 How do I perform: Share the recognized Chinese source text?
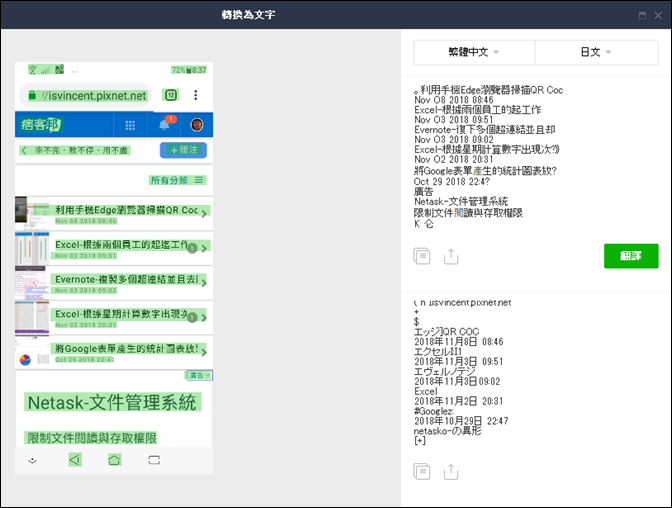pyautogui.click(x=451, y=256)
